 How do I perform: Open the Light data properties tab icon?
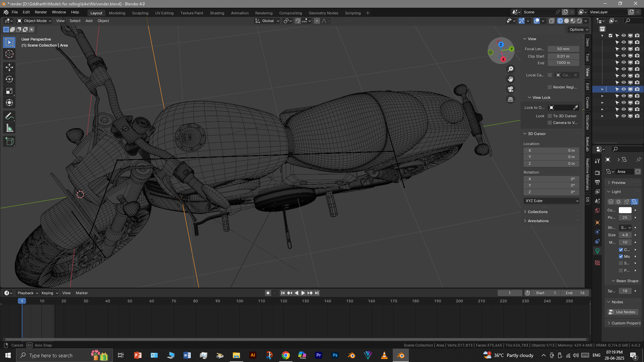coord(597,251)
